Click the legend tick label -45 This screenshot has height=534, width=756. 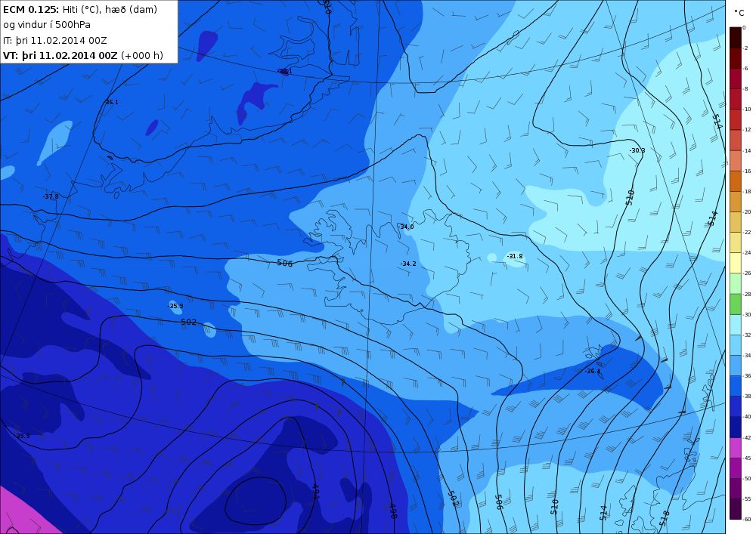[x=747, y=458]
